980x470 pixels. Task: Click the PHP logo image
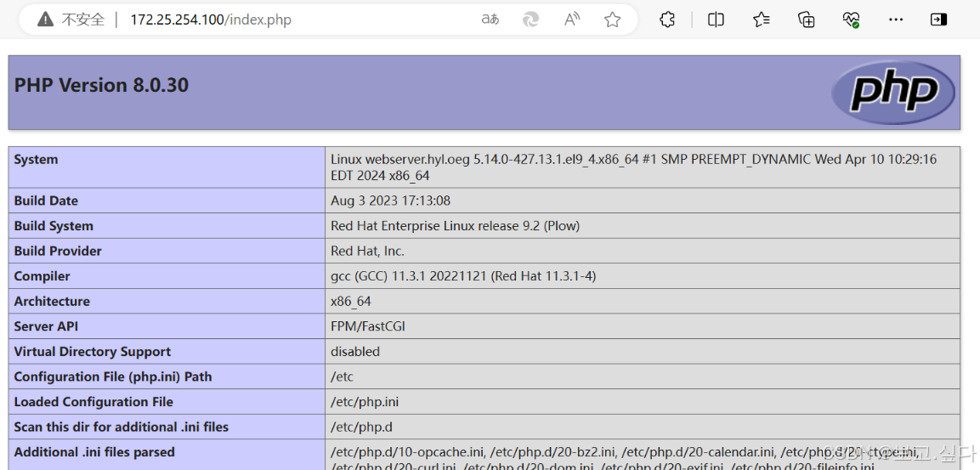(x=893, y=93)
